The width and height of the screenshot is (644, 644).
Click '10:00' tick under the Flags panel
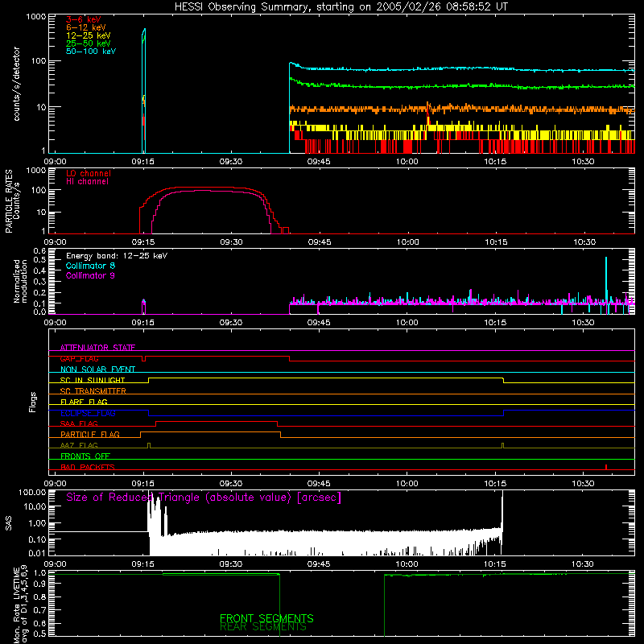[407, 484]
